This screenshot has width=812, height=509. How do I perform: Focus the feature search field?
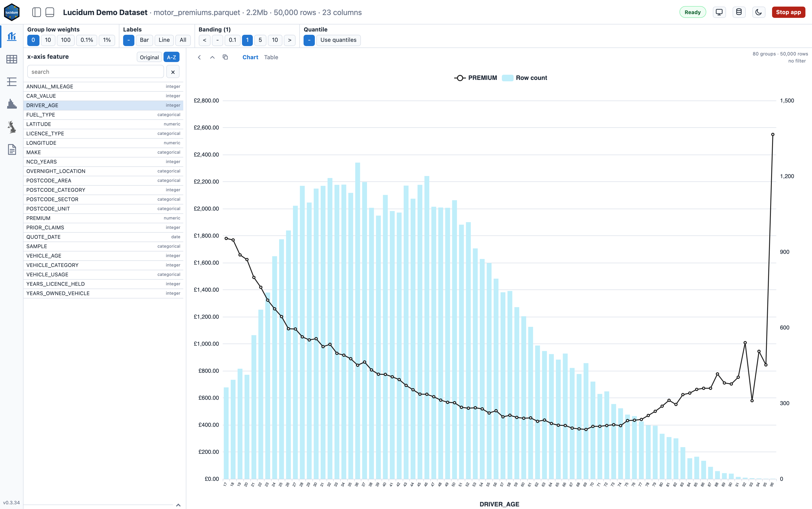pyautogui.click(x=96, y=72)
